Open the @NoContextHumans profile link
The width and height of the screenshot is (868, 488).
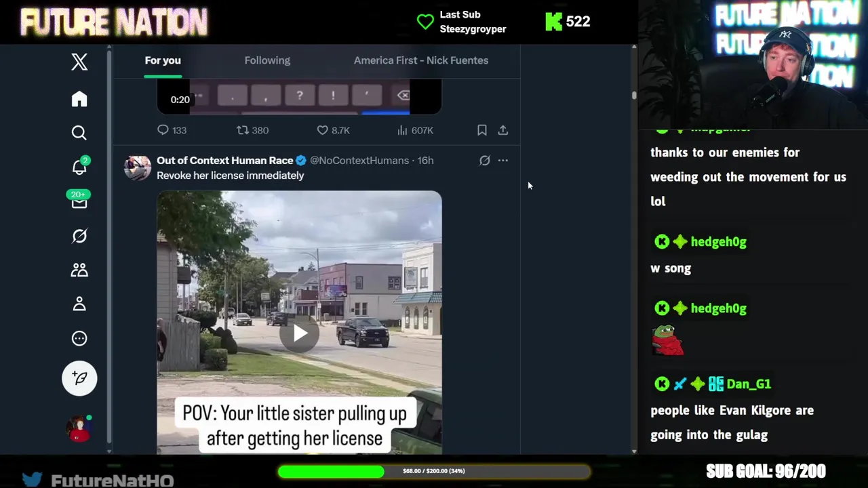point(359,161)
